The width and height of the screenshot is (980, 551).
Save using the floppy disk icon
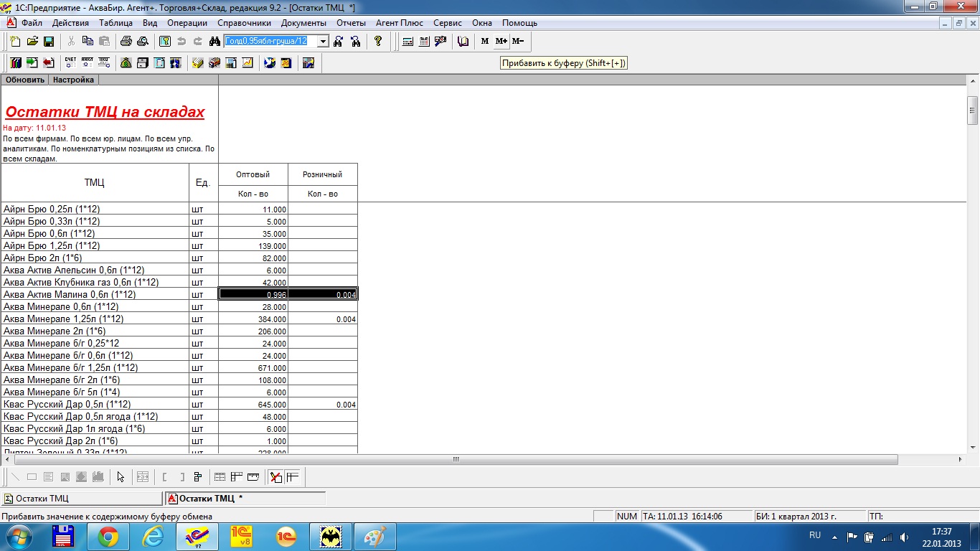[49, 42]
